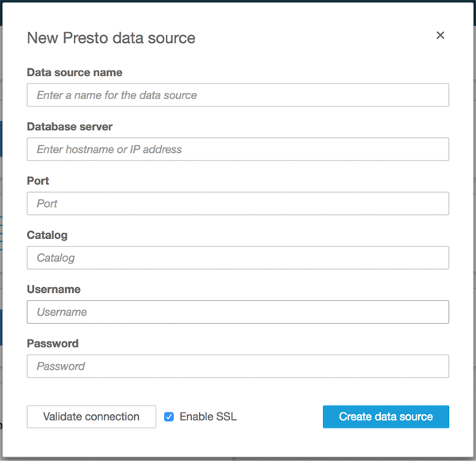The image size is (476, 461).
Task: Close the New Presto data source dialog
Action: [x=440, y=36]
